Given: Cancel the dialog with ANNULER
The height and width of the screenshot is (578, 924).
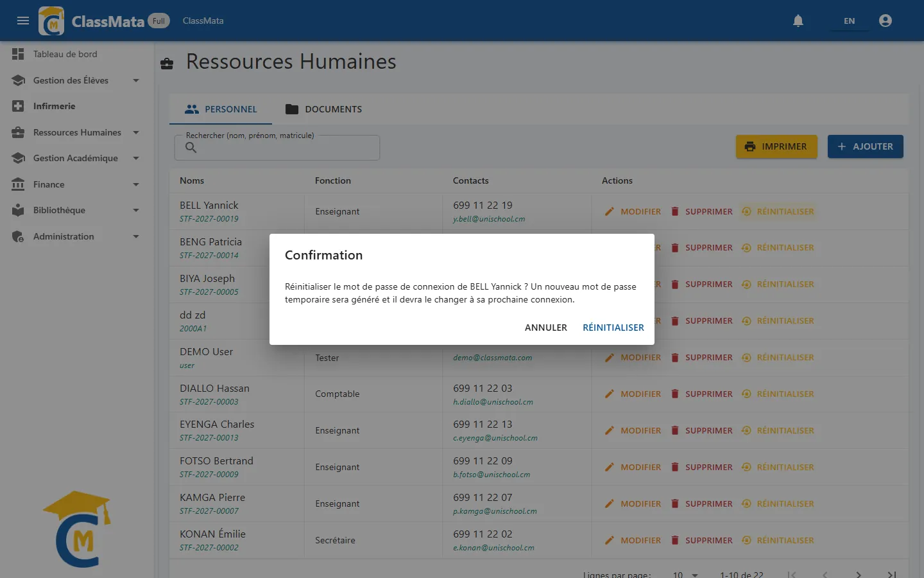Looking at the screenshot, I should pyautogui.click(x=546, y=328).
